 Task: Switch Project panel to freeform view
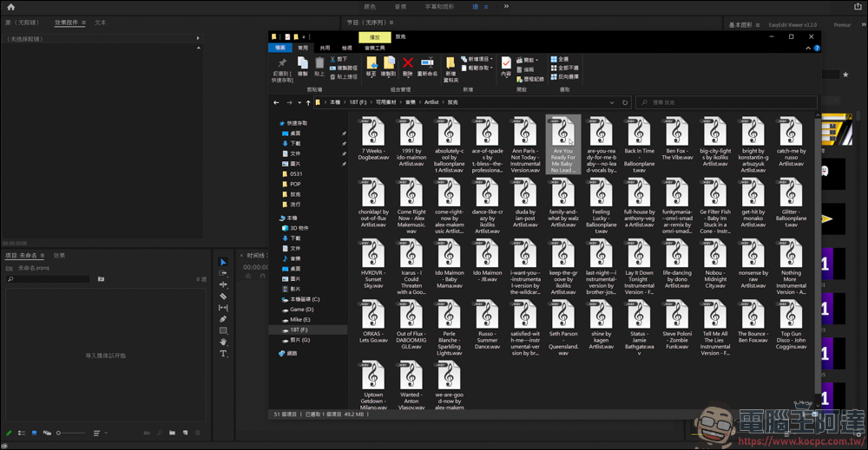point(47,433)
